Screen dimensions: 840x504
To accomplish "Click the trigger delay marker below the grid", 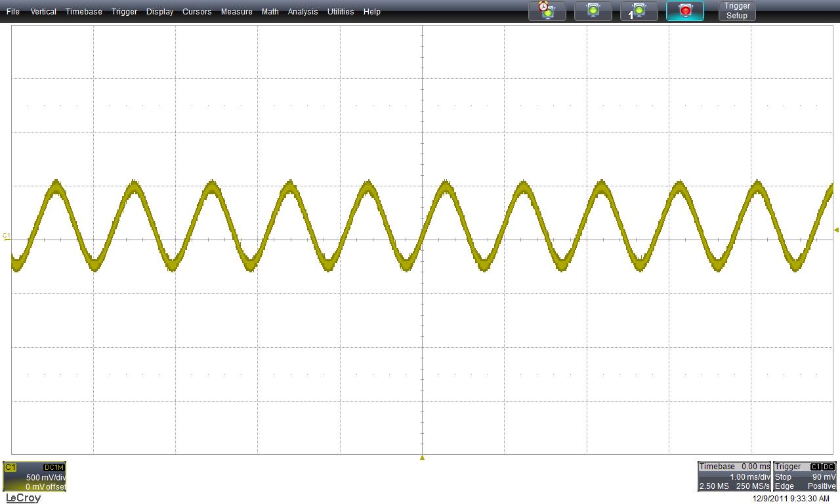I will pos(422,457).
